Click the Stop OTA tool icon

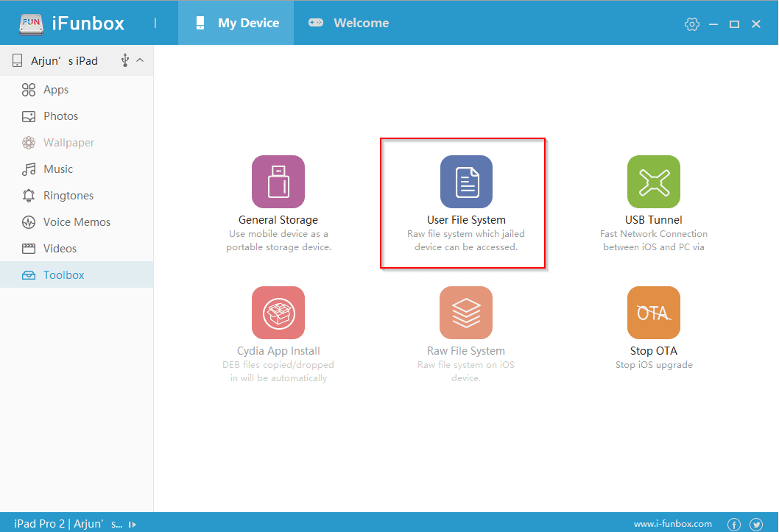click(654, 313)
